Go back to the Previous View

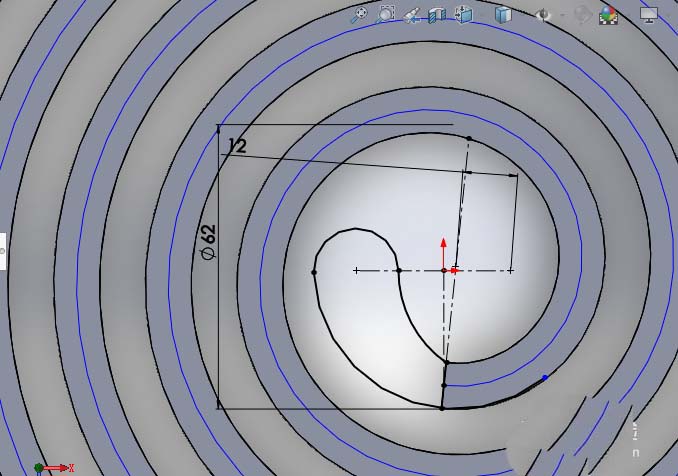point(411,16)
